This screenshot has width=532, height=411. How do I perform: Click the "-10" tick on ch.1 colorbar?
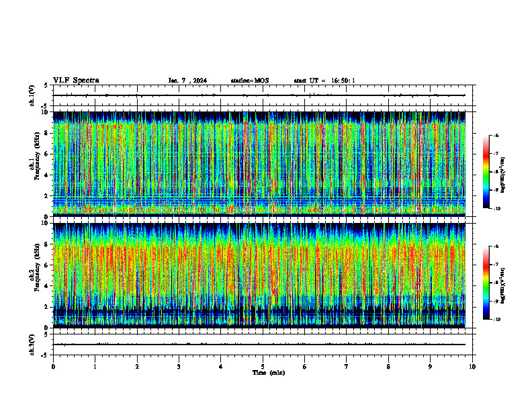(497, 209)
